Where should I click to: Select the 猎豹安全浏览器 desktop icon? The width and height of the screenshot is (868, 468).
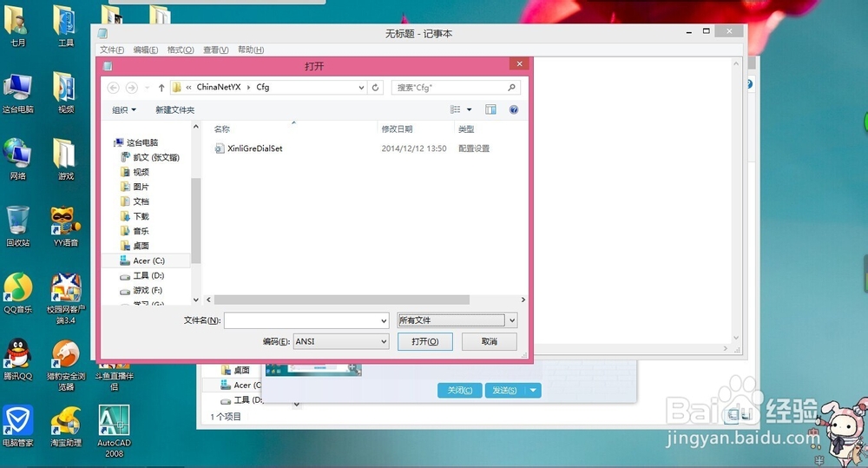click(x=65, y=366)
